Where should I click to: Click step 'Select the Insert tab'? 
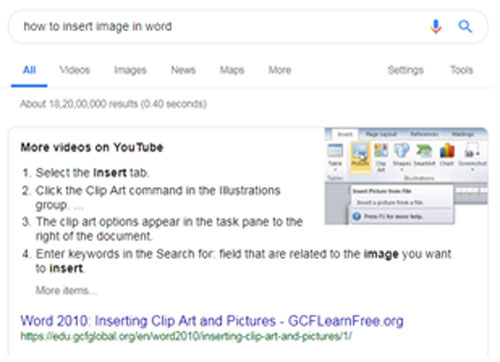92,173
